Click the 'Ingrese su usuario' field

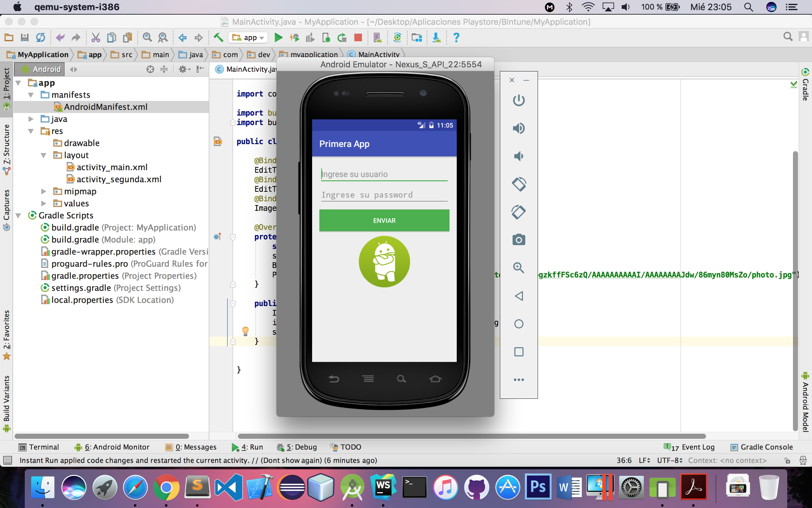click(x=384, y=174)
